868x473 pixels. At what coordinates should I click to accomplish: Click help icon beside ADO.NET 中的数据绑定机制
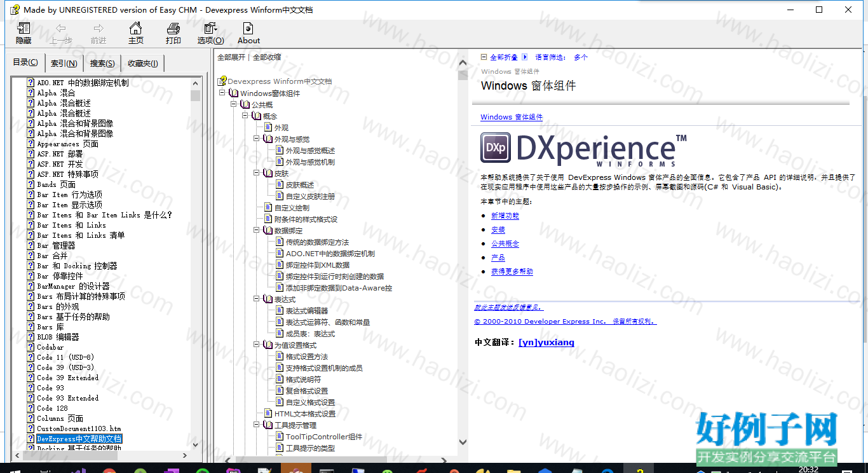[x=31, y=83]
